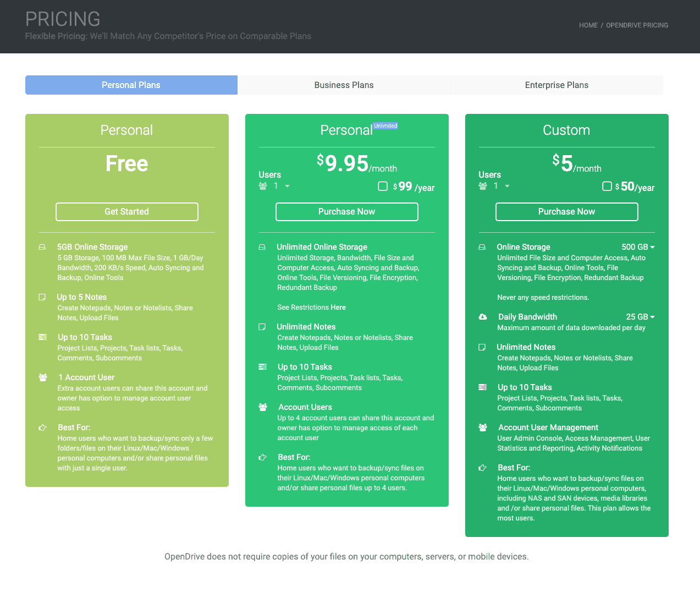Click users icon beside Account Users heading
Screen dimensions: 700x592
coord(263,407)
